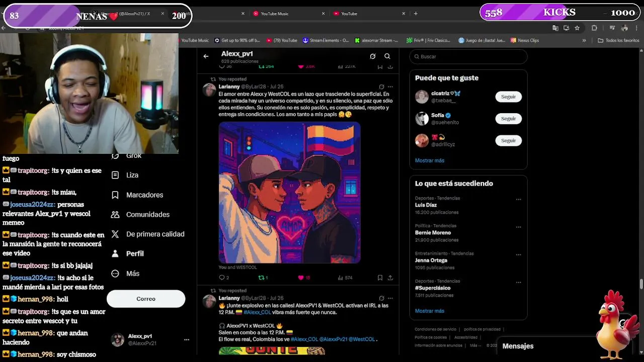Click Grok icon on the Junte explosivo post

pyautogui.click(x=381, y=298)
